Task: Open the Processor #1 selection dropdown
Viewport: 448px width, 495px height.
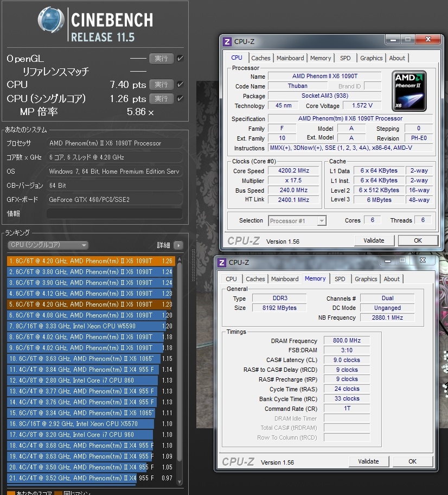Action: click(x=297, y=221)
